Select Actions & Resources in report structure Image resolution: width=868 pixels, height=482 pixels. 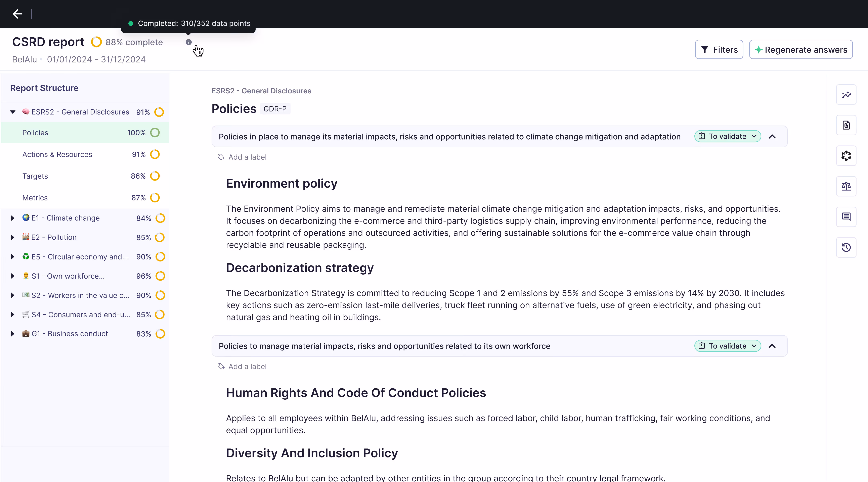(85, 154)
